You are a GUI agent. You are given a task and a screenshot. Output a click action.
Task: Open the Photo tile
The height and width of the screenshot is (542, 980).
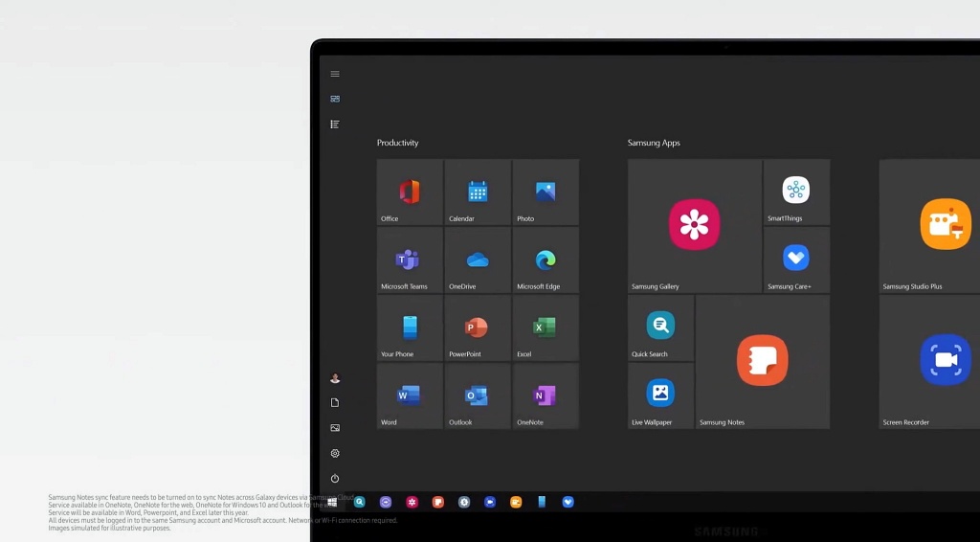pyautogui.click(x=546, y=192)
